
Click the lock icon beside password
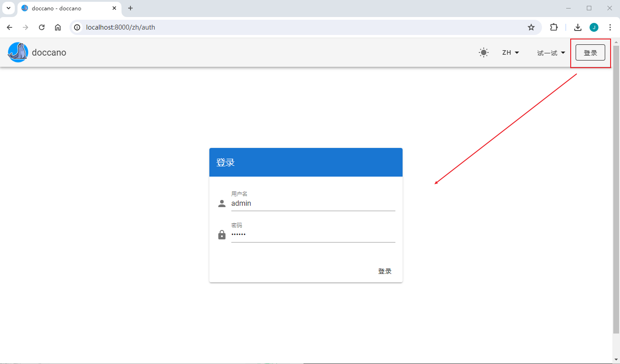(x=222, y=235)
